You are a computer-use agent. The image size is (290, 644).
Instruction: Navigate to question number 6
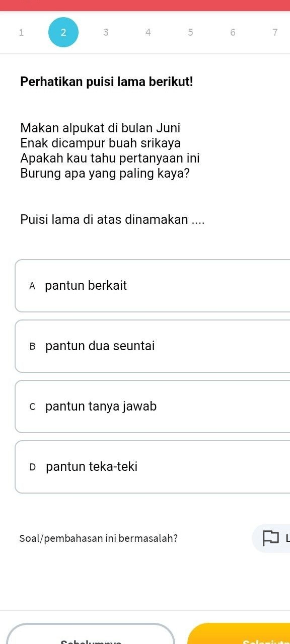pyautogui.click(x=233, y=33)
